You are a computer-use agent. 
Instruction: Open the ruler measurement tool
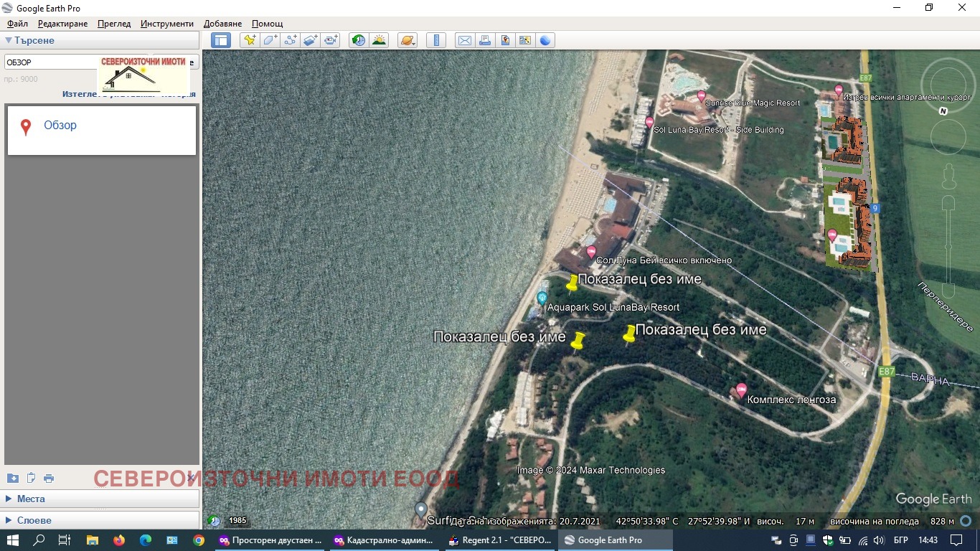435,40
